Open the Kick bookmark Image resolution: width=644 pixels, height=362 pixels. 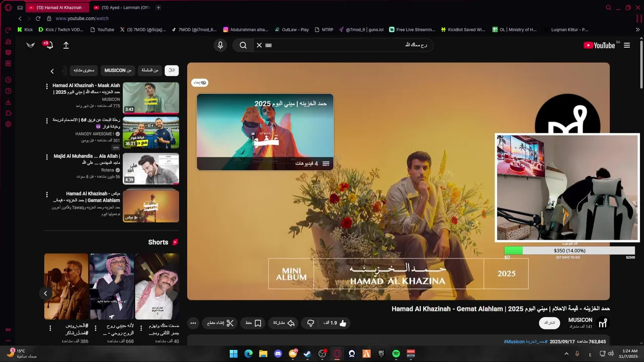[25, 30]
